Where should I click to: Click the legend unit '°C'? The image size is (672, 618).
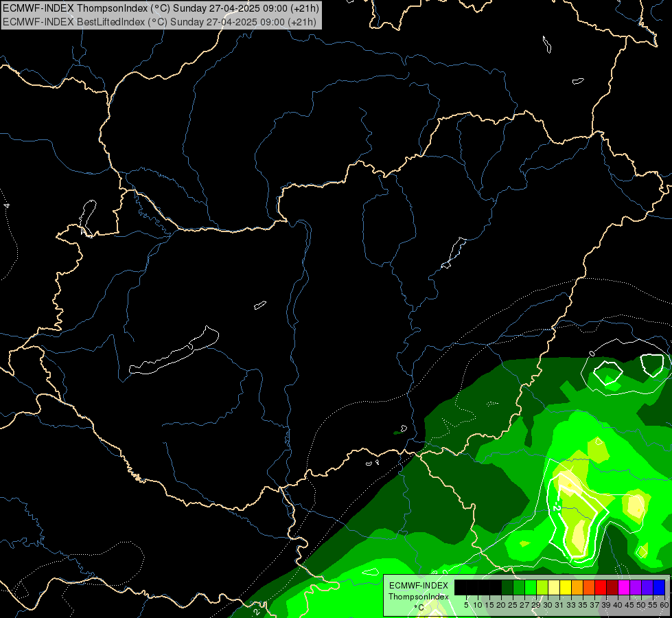pyautogui.click(x=419, y=607)
